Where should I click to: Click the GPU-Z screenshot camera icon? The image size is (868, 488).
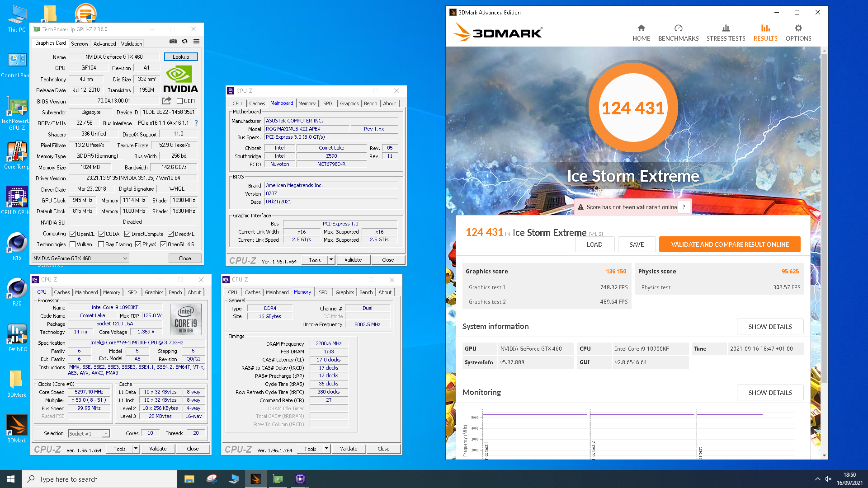[173, 41]
